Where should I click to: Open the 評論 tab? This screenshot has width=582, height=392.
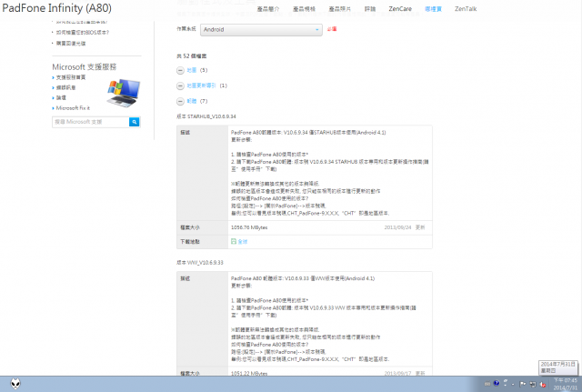click(x=370, y=9)
